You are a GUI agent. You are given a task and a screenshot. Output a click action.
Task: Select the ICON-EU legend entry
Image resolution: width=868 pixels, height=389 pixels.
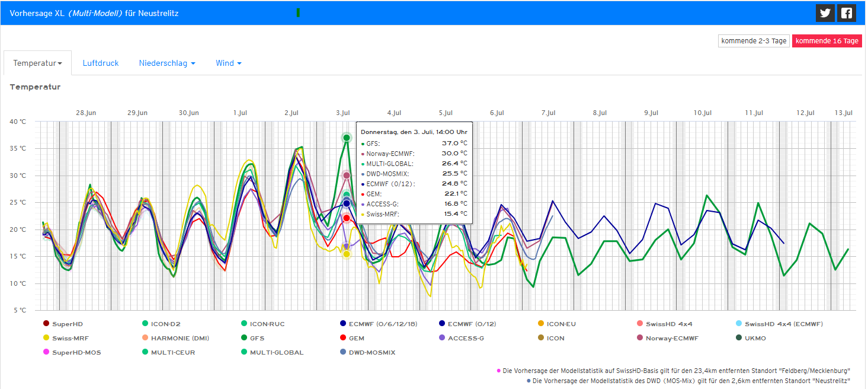(x=560, y=324)
